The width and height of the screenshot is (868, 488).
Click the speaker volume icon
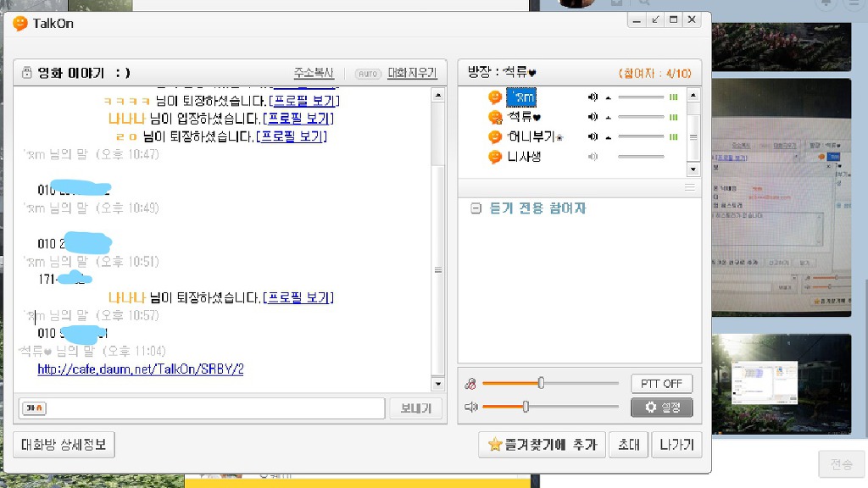coord(470,408)
